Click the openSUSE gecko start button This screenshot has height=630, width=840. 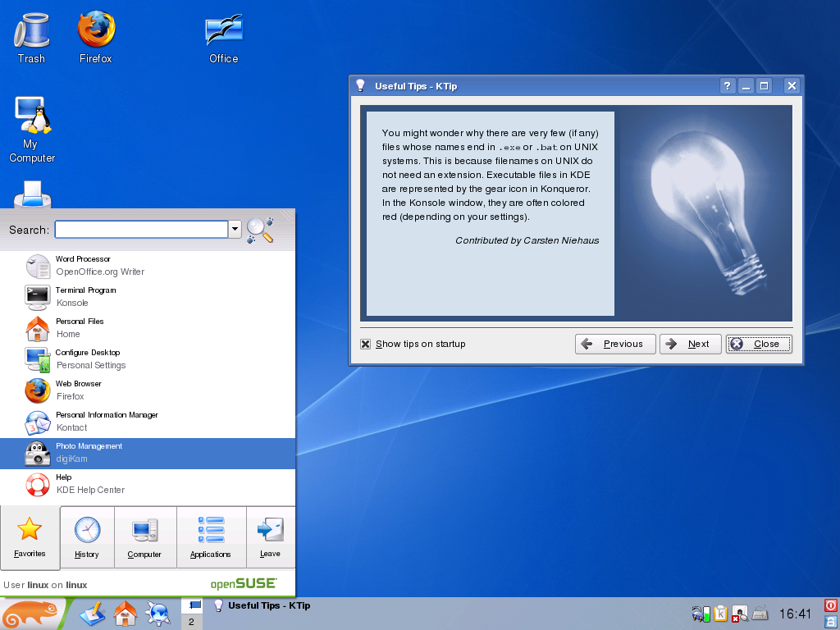coord(33,614)
